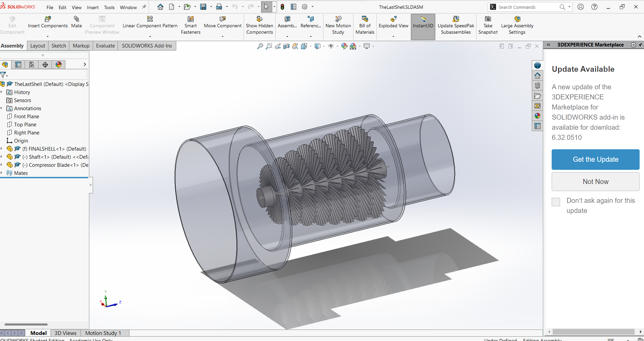Open the Insert menu
Viewport: 644px width, 341px height.
93,7
